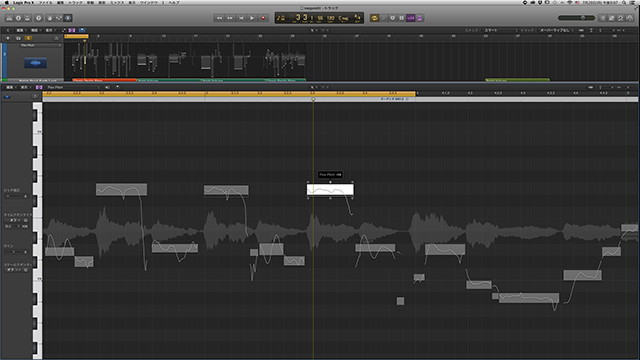Open the Media Browser button
Image resolution: width=640 pixels, height=360 pixels.
coord(630,18)
